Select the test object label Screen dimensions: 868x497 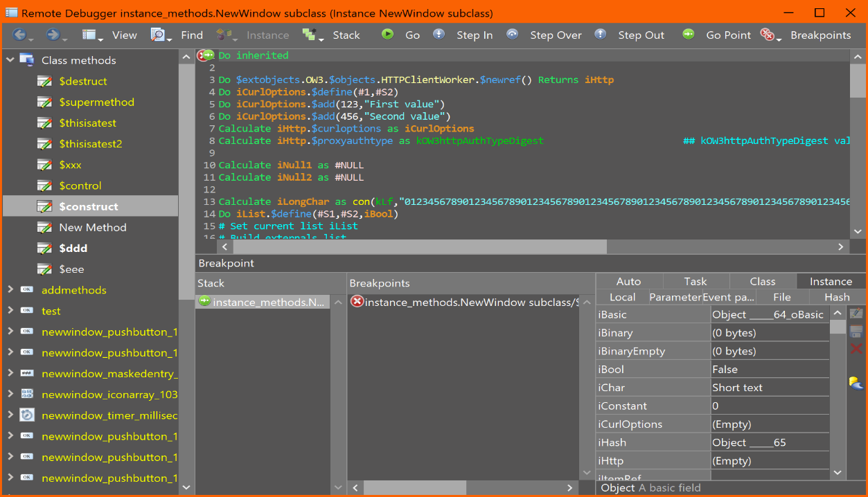51,311
